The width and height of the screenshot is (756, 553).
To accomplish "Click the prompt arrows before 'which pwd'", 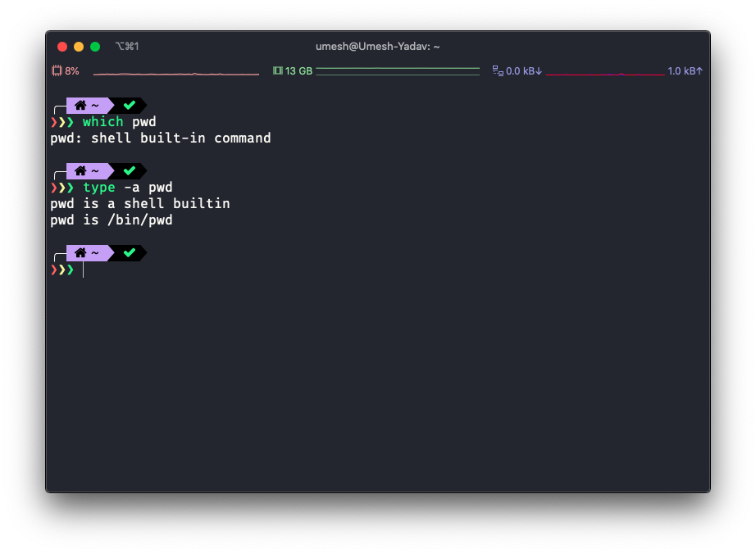I will point(62,122).
